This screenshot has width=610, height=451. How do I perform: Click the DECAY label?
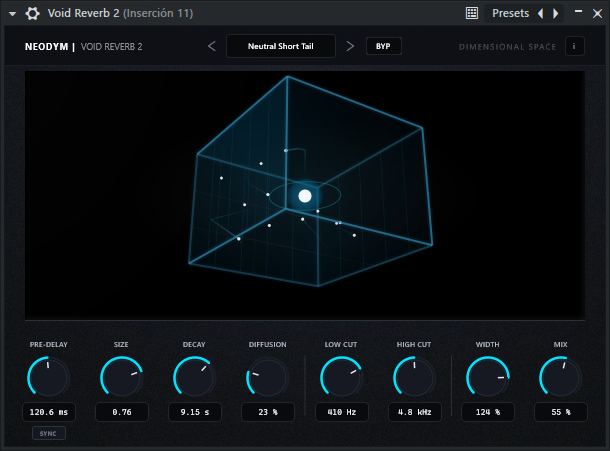pos(194,345)
